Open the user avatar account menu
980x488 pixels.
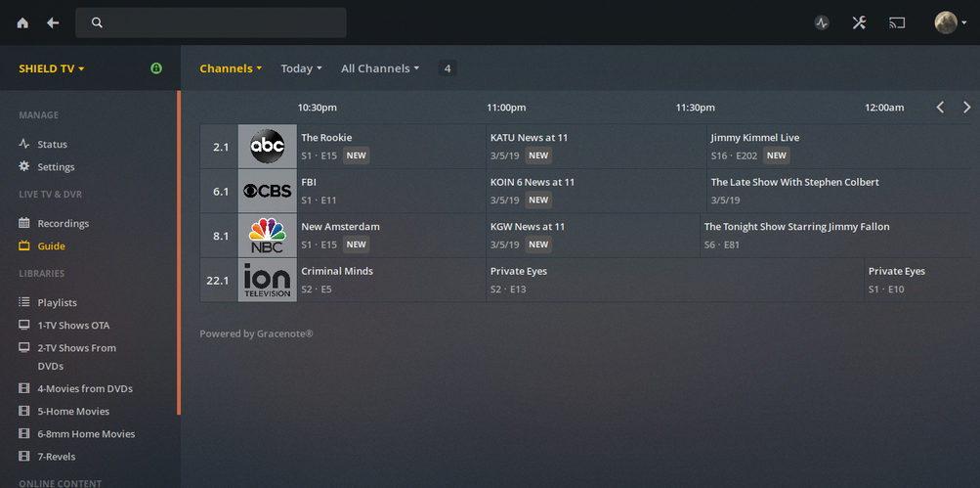point(951,22)
